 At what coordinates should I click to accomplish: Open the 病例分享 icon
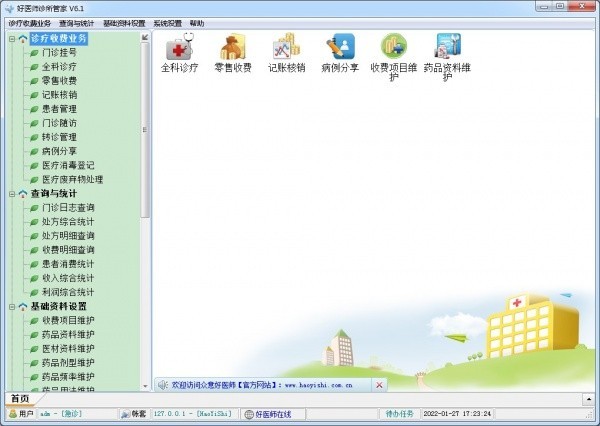coord(340,47)
